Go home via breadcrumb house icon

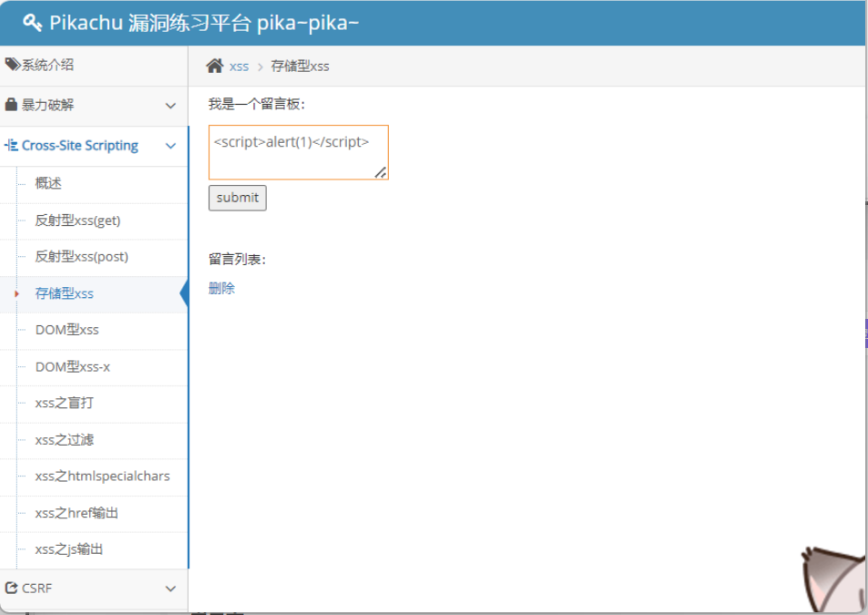point(215,66)
